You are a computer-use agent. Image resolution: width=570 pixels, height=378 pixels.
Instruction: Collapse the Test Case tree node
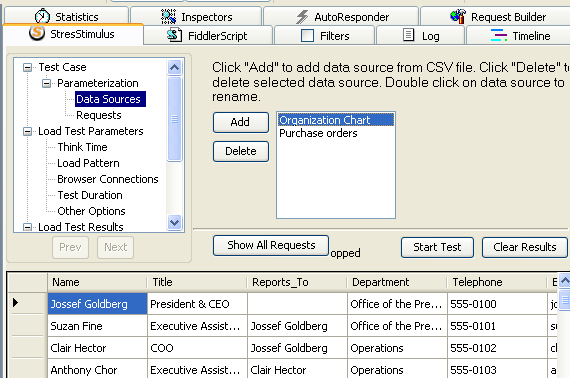click(x=27, y=67)
